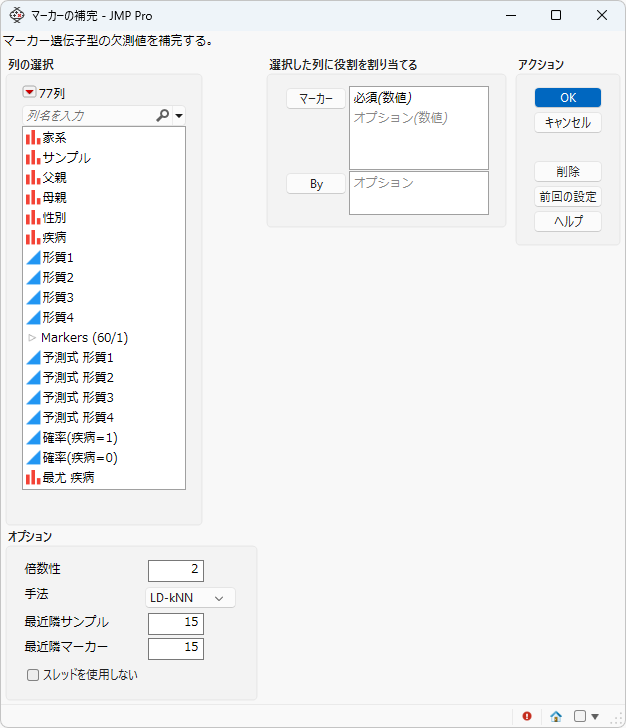Click the column name search field
The height and width of the screenshot is (728, 626).
[x=90, y=116]
